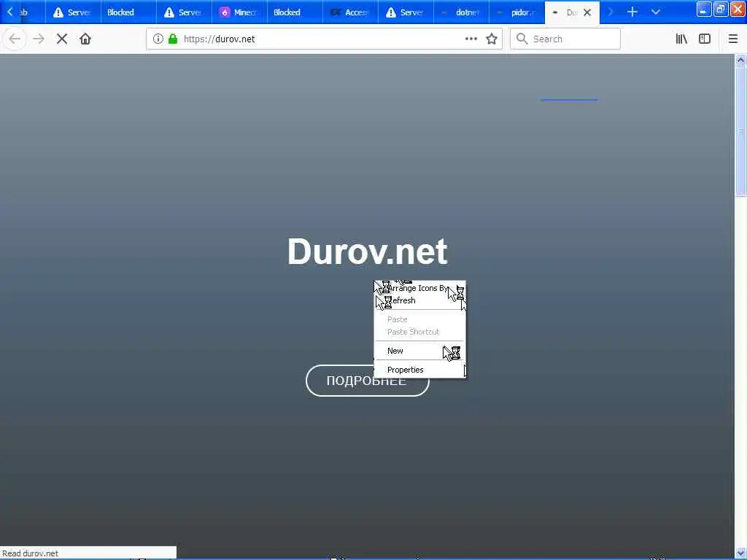Select Properties in context menu

pyautogui.click(x=419, y=370)
